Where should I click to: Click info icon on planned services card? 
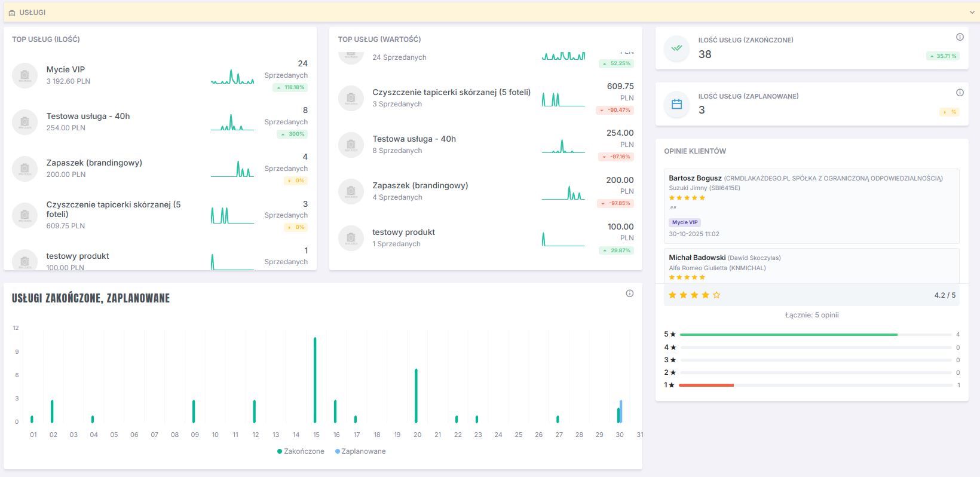pos(960,93)
